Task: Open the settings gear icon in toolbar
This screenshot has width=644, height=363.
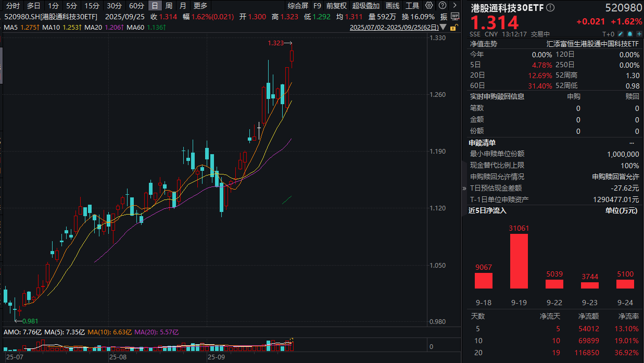Action: [x=428, y=6]
